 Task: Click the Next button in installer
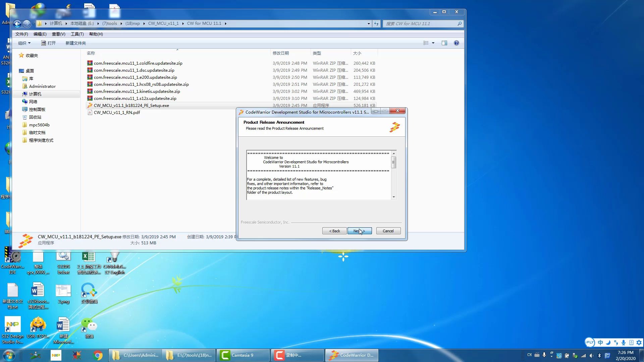pos(360,231)
